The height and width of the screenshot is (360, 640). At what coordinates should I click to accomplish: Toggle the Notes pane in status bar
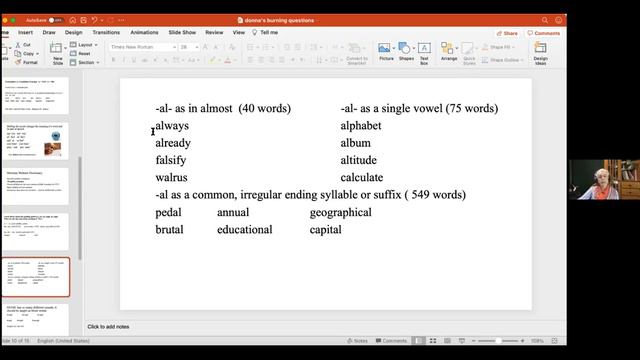(x=357, y=340)
